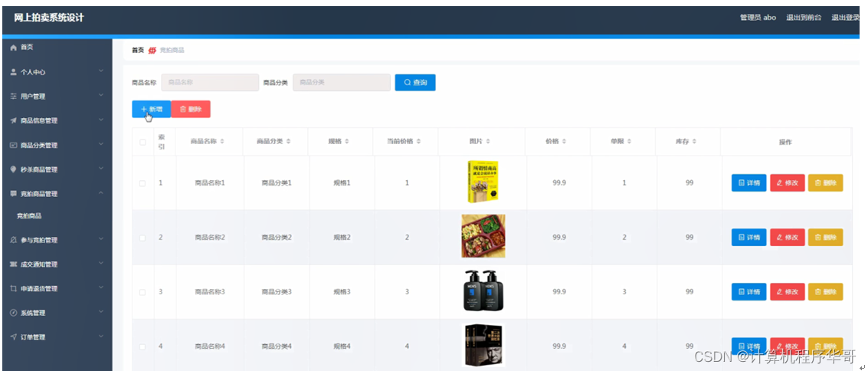Click the home icon beside 首页 in sidebar

[13, 48]
